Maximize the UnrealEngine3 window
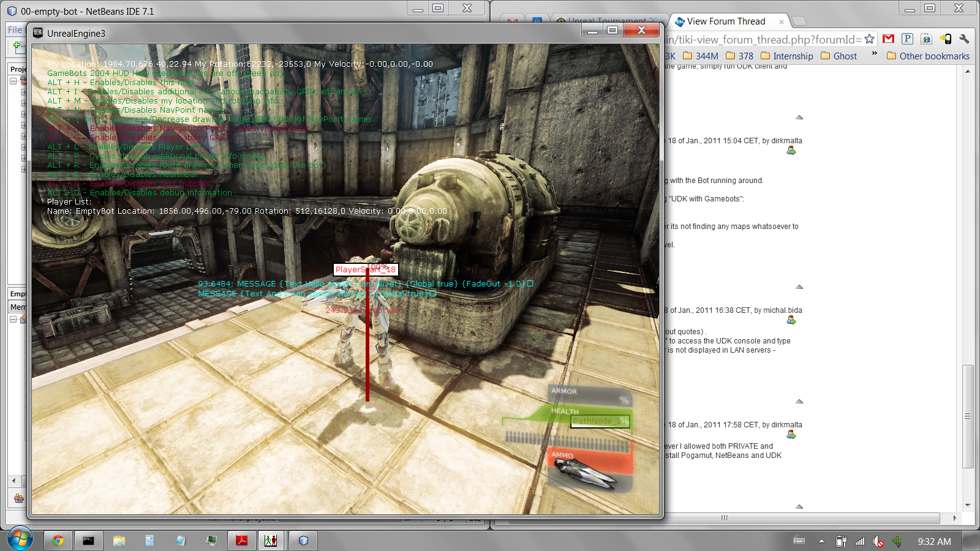980x551 pixels. click(x=612, y=30)
